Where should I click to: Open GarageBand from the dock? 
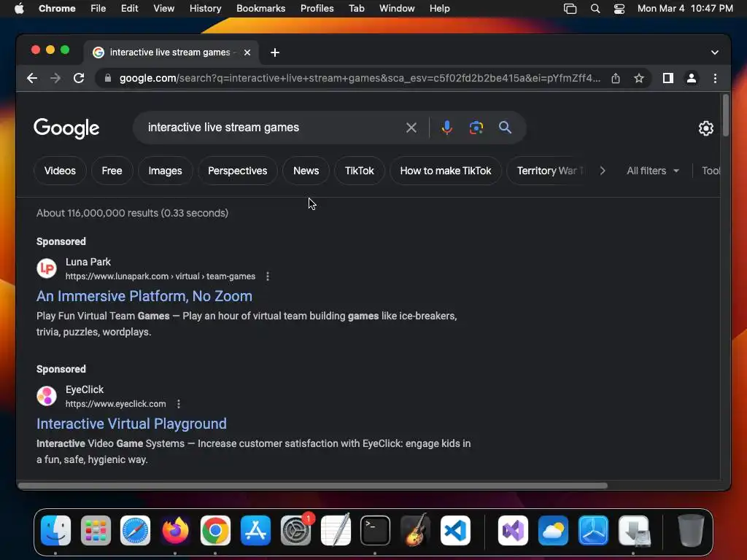click(416, 530)
